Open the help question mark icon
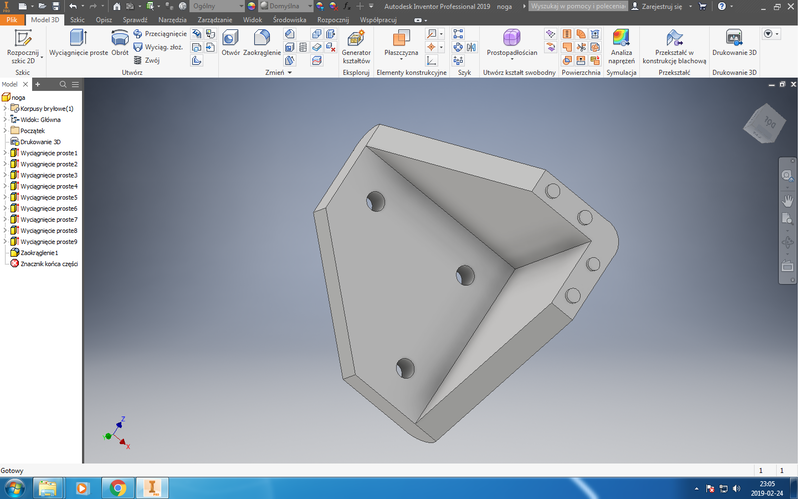Screen dimensions: 800x499 [721, 6]
